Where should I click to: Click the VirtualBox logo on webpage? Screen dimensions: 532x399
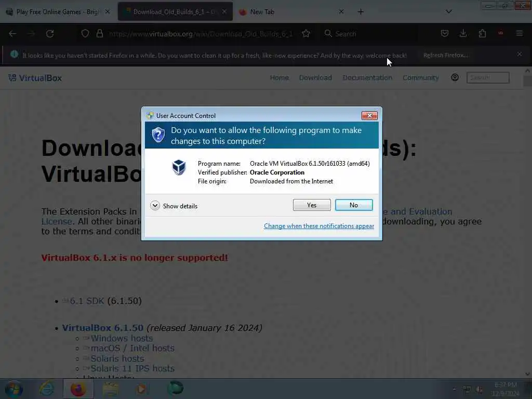point(35,78)
